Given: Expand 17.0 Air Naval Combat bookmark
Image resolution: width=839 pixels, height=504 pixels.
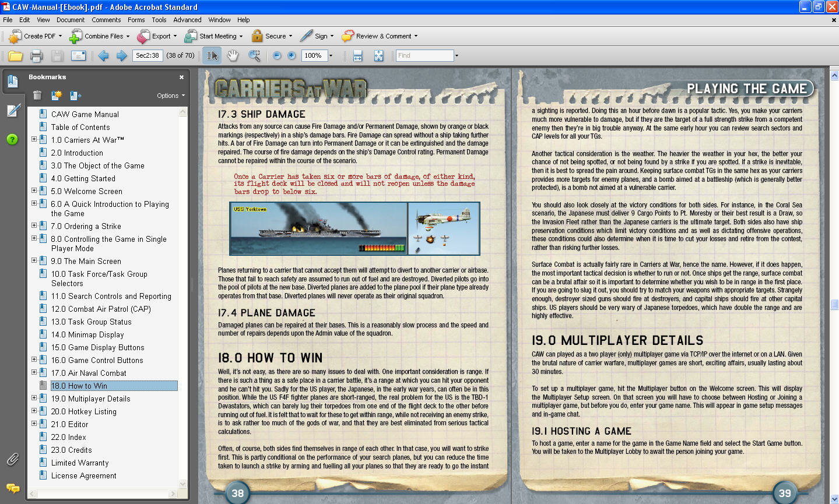Looking at the screenshot, I should coord(34,372).
